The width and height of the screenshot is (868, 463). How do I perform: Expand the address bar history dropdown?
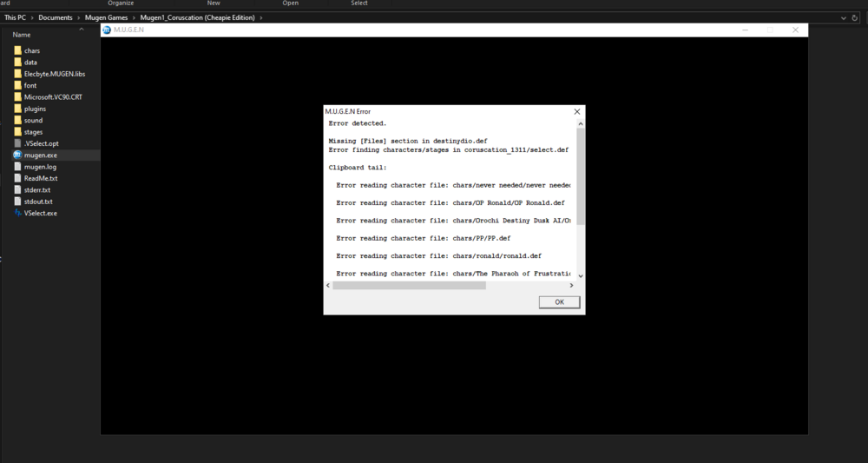(x=843, y=17)
